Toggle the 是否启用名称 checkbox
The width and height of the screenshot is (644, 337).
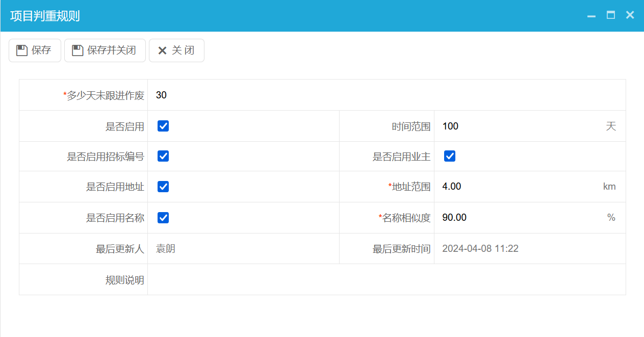coord(163,217)
